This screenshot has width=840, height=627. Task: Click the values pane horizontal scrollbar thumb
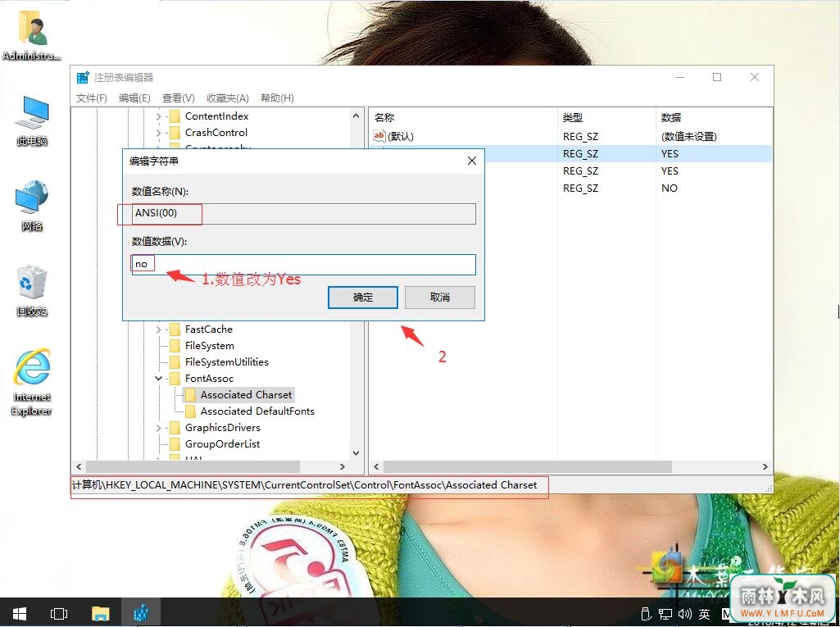pyautogui.click(x=528, y=467)
